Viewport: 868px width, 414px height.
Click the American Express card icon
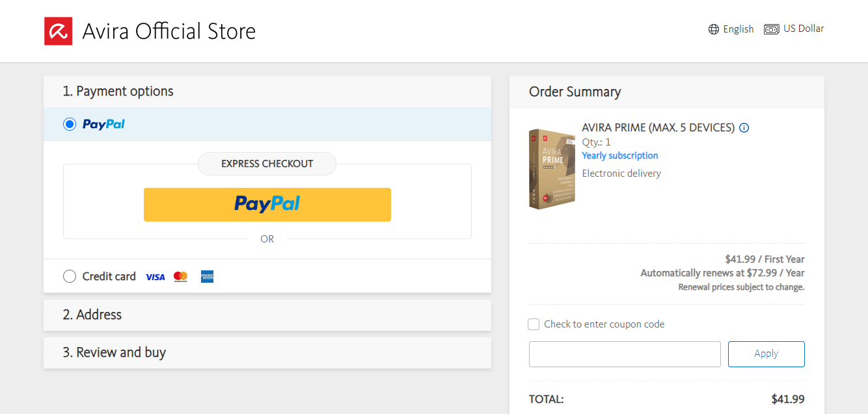[x=207, y=277]
